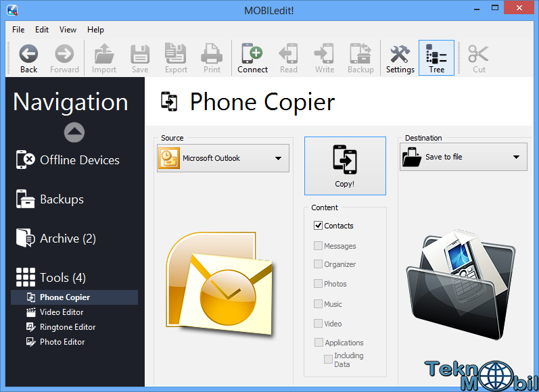This screenshot has height=392, width=539.
Task: Connect a phone via the Connect icon
Action: [252, 58]
